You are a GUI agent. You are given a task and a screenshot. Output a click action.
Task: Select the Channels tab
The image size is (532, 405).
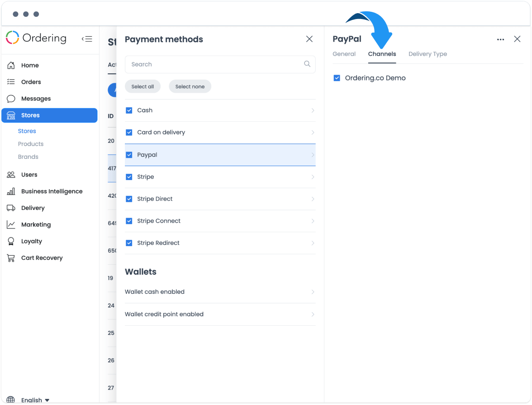click(x=382, y=54)
